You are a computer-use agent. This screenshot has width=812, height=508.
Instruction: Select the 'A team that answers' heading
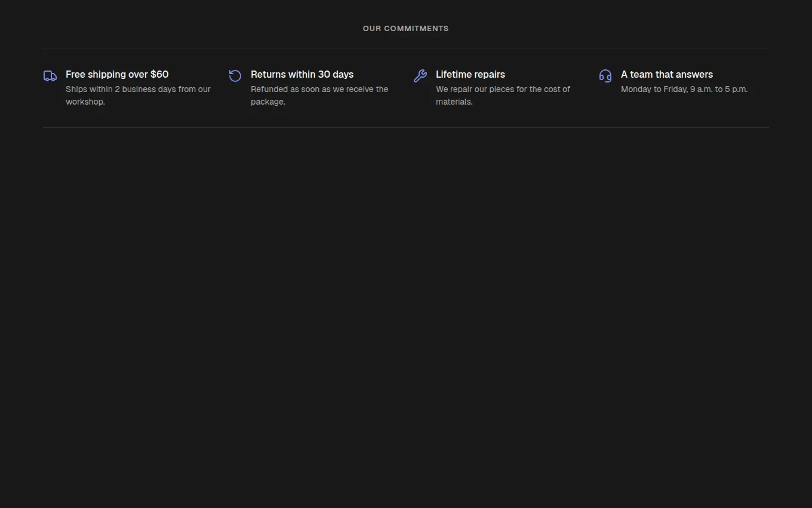[667, 74]
